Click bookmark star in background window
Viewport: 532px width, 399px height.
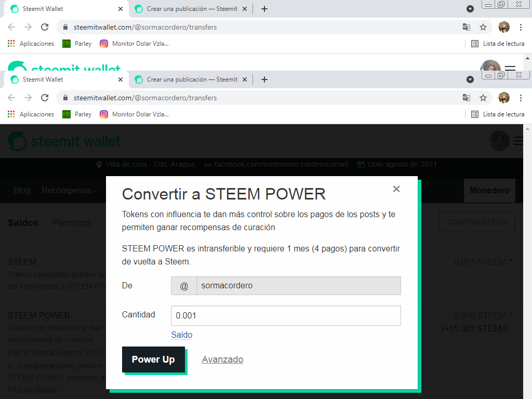[x=483, y=27]
